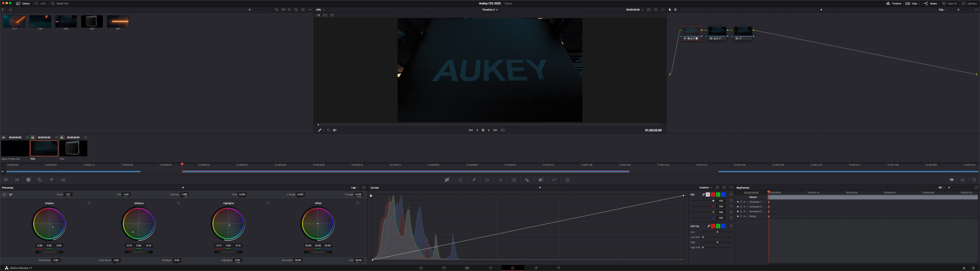Open the Deliver page rocket icon
This screenshot has width=980, height=271.
(559, 268)
